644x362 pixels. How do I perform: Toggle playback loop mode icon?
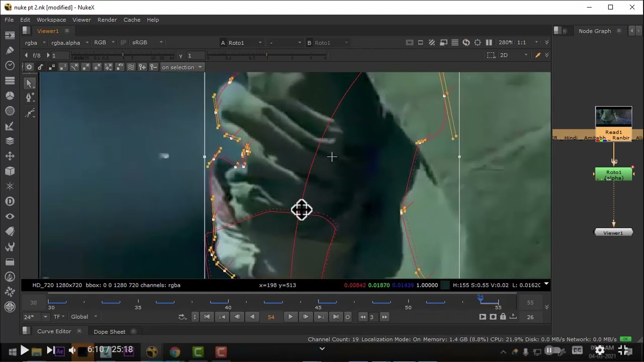(183, 317)
